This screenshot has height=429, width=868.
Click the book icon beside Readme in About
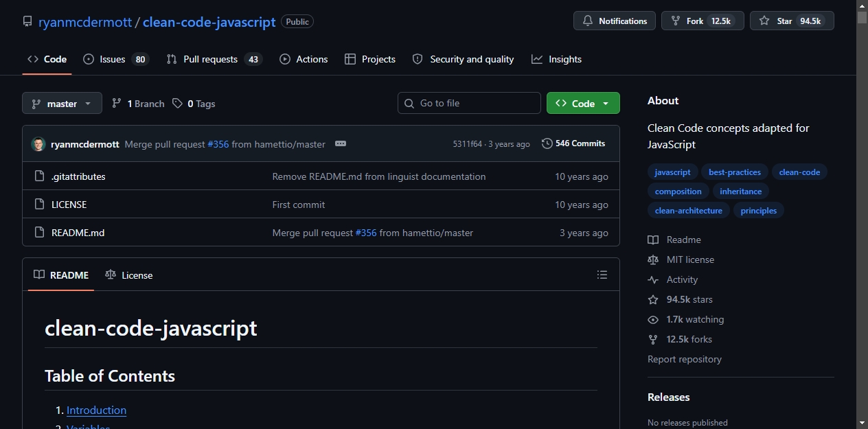(x=653, y=240)
